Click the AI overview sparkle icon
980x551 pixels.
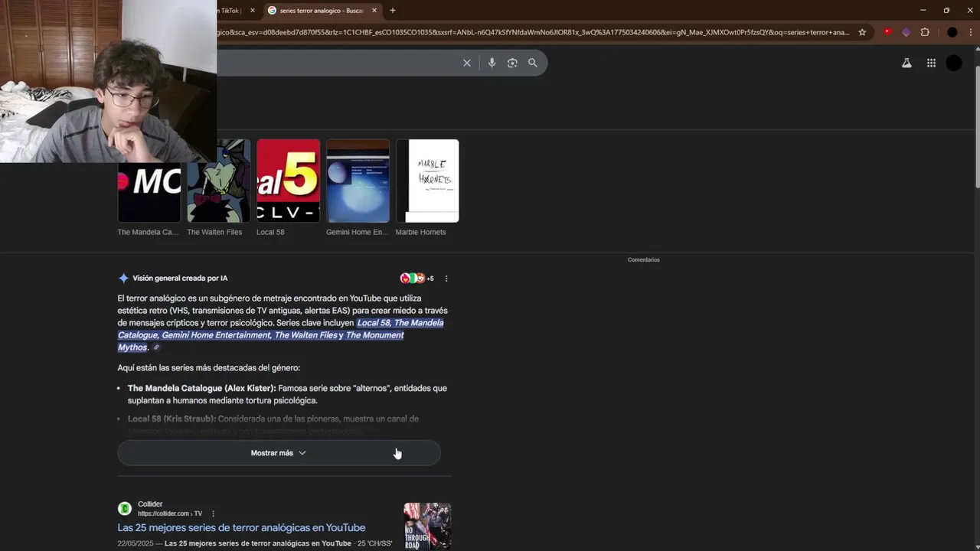pos(123,279)
